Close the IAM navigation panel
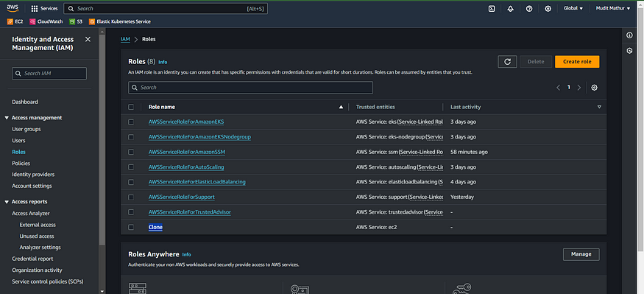The width and height of the screenshot is (644, 294). point(88,40)
